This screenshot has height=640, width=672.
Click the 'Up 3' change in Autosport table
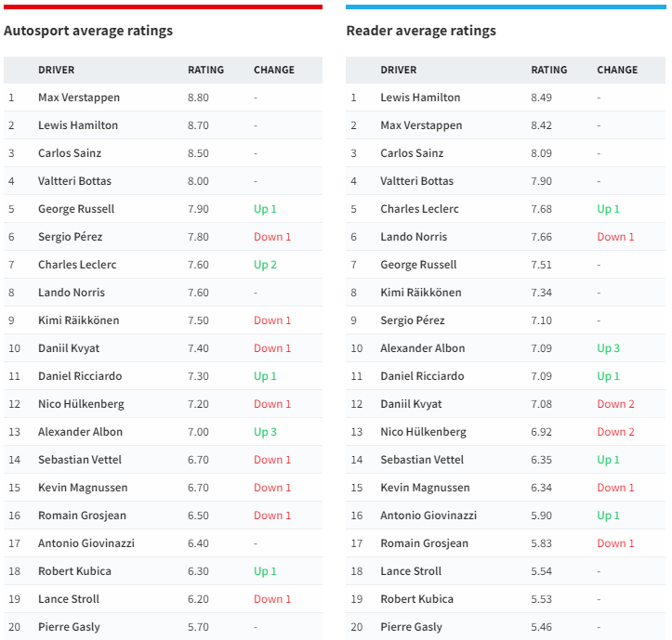pyautogui.click(x=265, y=432)
